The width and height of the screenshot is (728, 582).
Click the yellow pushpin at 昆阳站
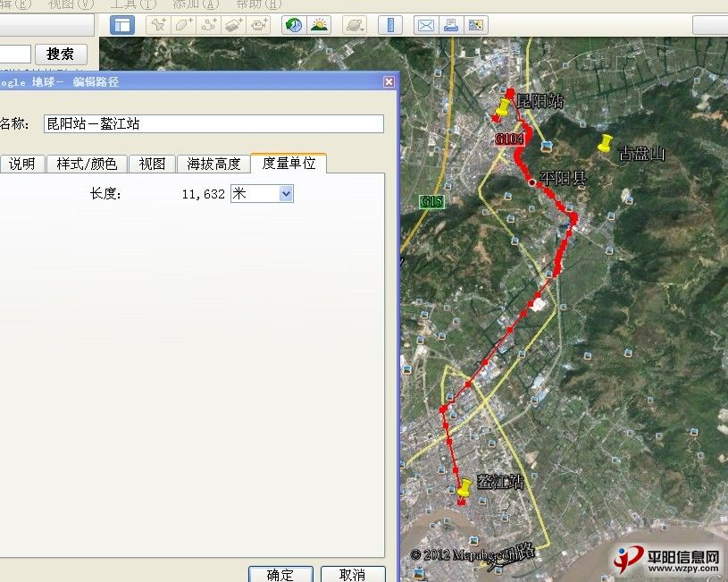[502, 107]
